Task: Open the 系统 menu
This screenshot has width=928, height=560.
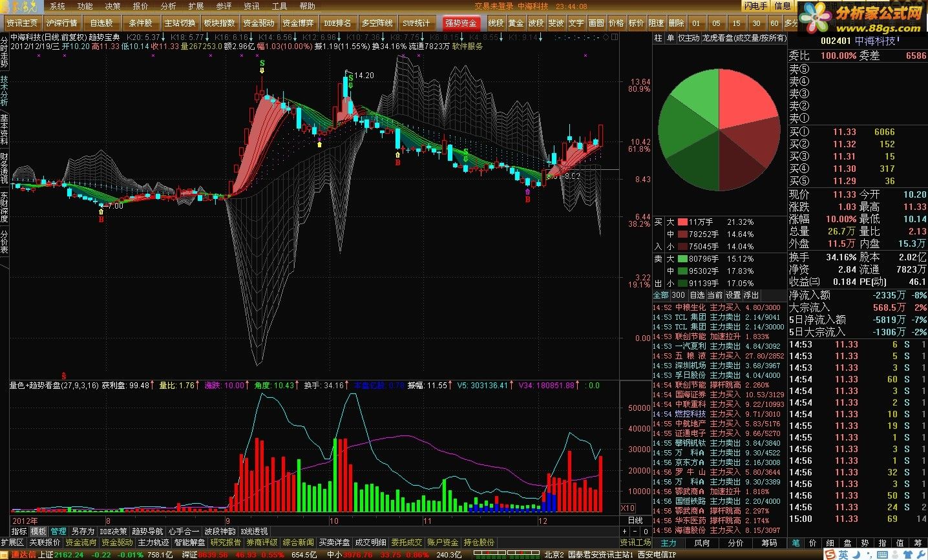Action: pos(58,6)
